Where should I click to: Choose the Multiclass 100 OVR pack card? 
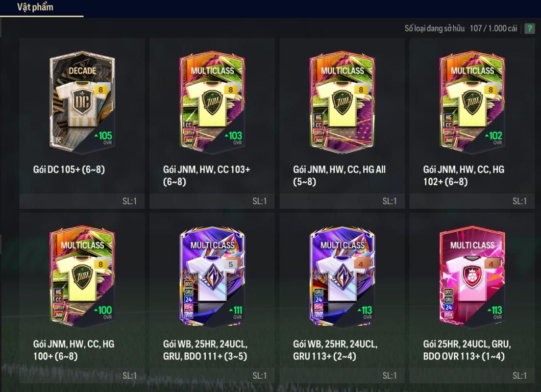[82, 277]
